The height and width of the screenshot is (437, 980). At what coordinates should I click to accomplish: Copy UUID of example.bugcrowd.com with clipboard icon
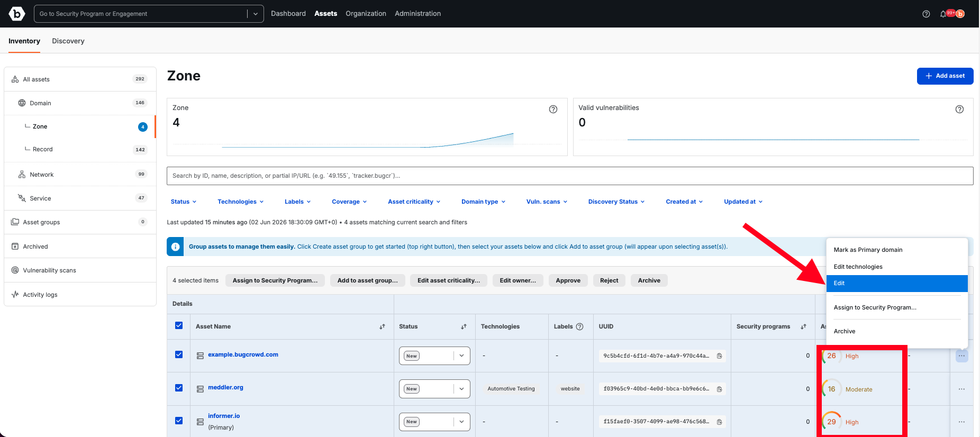(720, 356)
